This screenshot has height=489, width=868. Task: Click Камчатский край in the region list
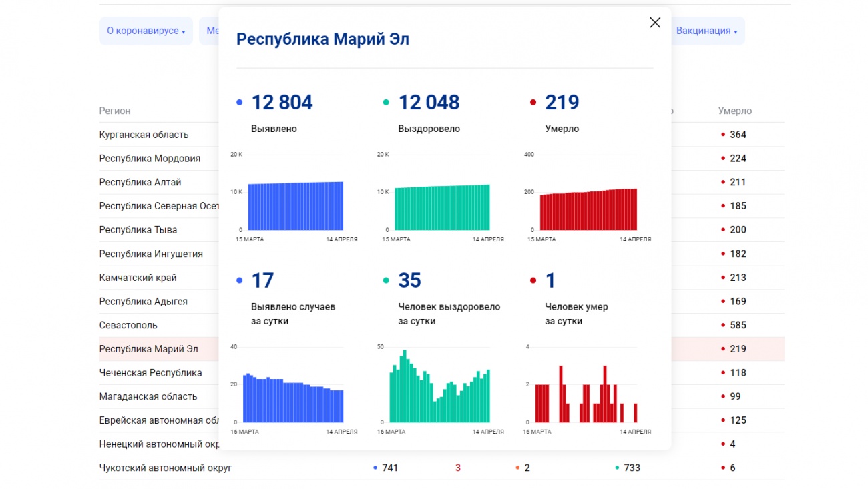[138, 278]
